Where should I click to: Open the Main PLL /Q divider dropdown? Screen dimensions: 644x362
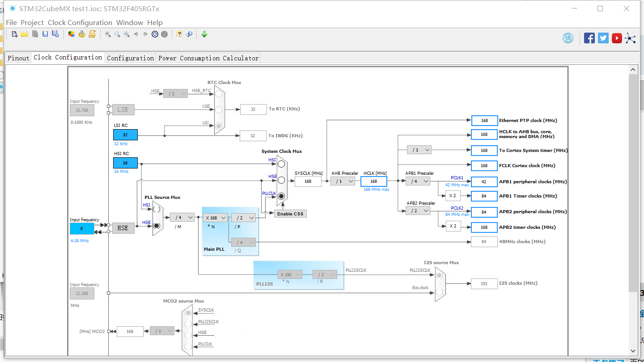(x=243, y=242)
